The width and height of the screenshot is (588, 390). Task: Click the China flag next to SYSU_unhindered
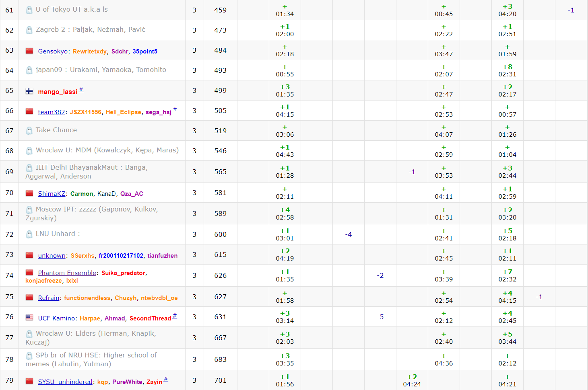pos(29,381)
